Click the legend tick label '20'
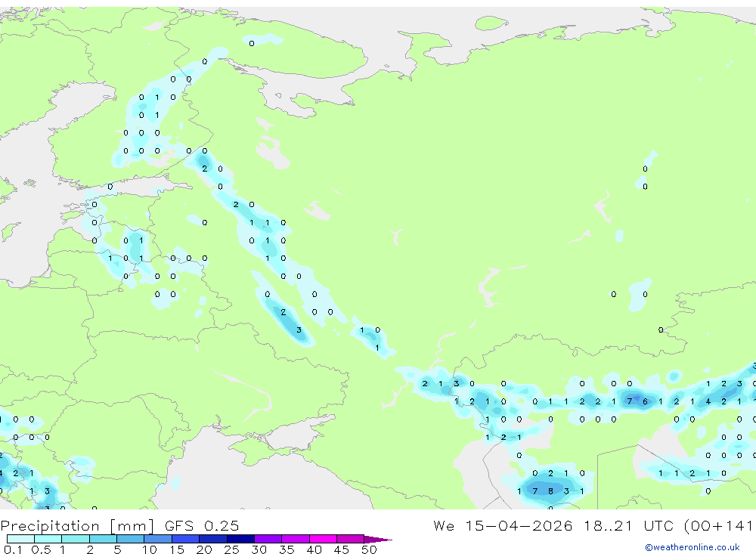 click(x=204, y=549)
